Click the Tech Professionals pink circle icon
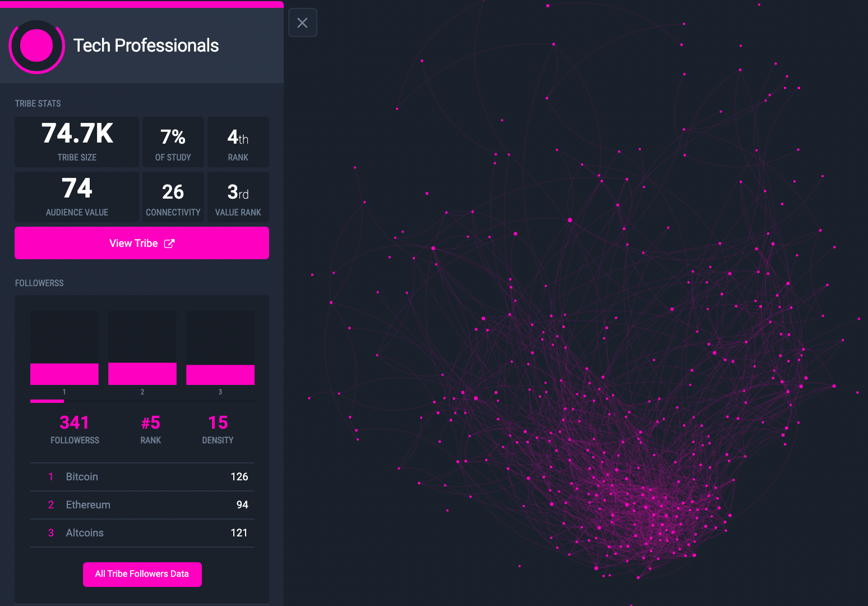The height and width of the screenshot is (606, 868). pos(36,46)
